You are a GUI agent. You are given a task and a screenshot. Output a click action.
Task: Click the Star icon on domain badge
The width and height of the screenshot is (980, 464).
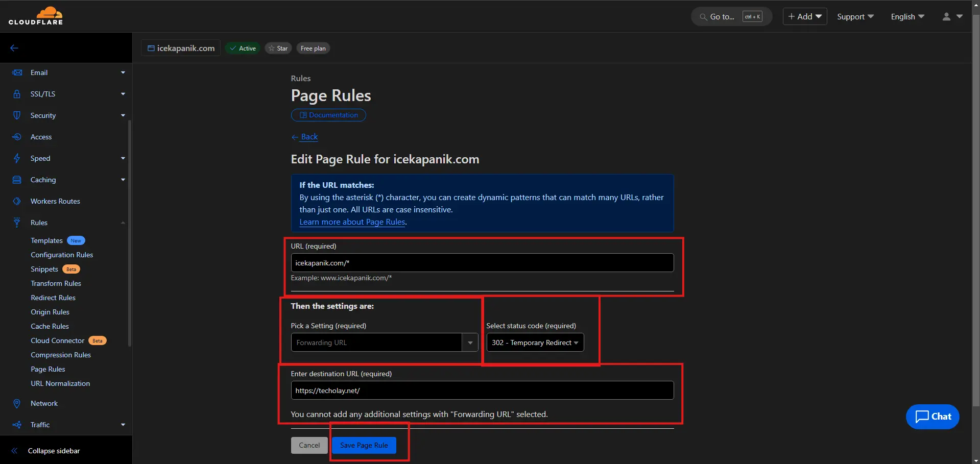click(x=272, y=48)
